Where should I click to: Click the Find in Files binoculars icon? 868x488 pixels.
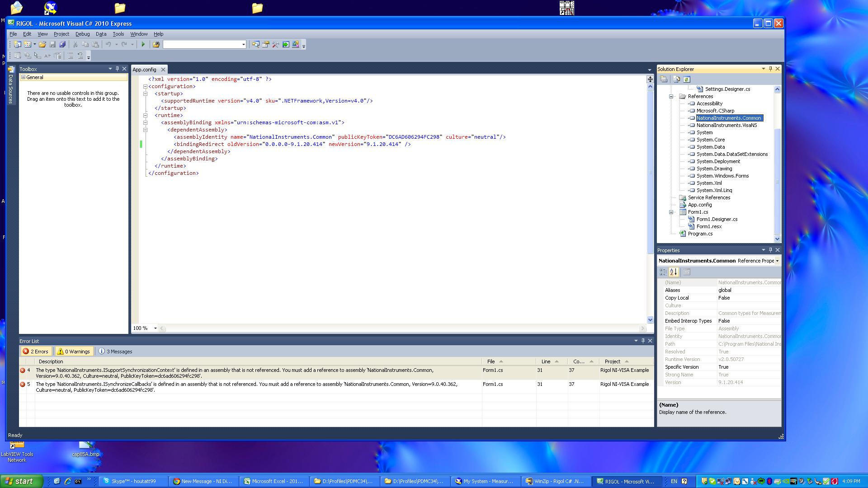point(156,44)
